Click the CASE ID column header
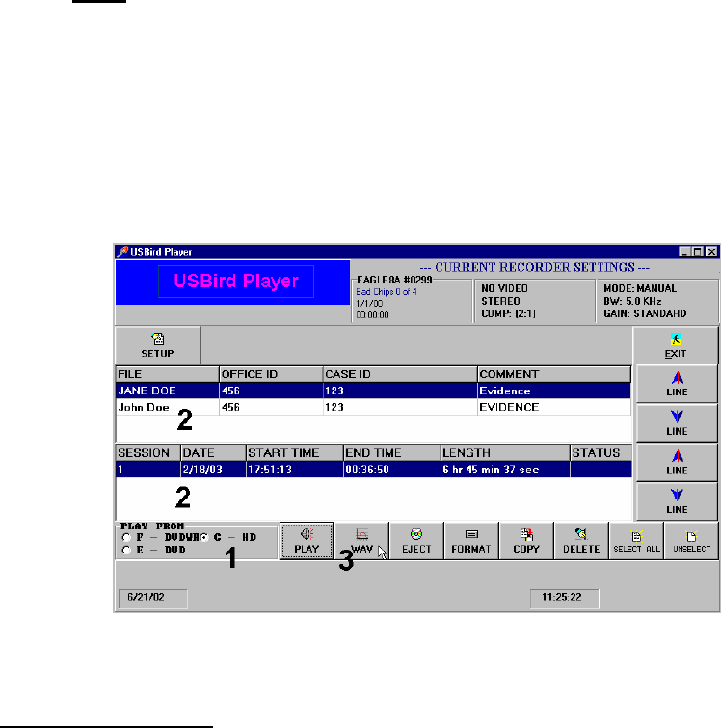This screenshot has width=721, height=728. point(400,374)
